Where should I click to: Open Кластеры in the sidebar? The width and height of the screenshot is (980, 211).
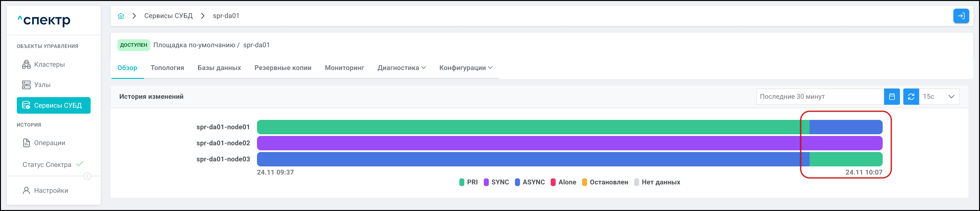tap(49, 64)
